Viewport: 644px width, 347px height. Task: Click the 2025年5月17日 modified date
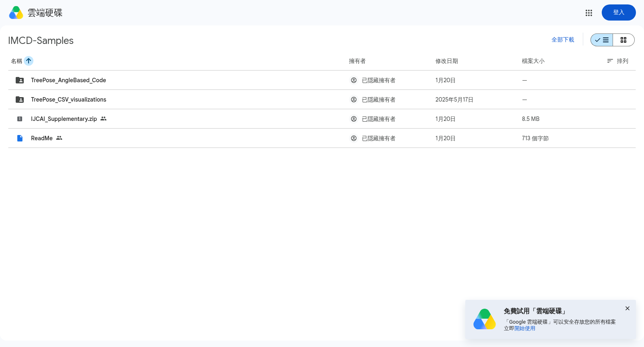click(x=454, y=100)
